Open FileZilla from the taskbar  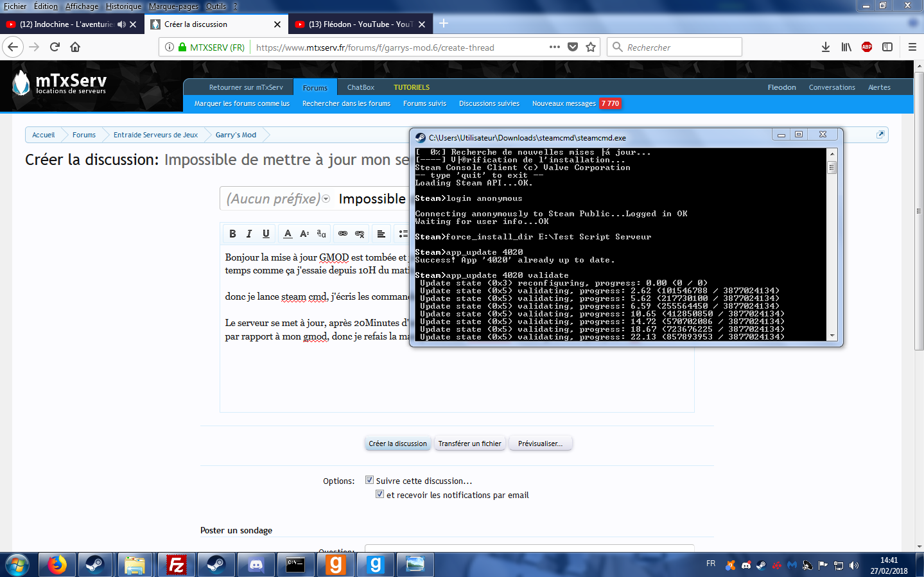click(x=176, y=565)
